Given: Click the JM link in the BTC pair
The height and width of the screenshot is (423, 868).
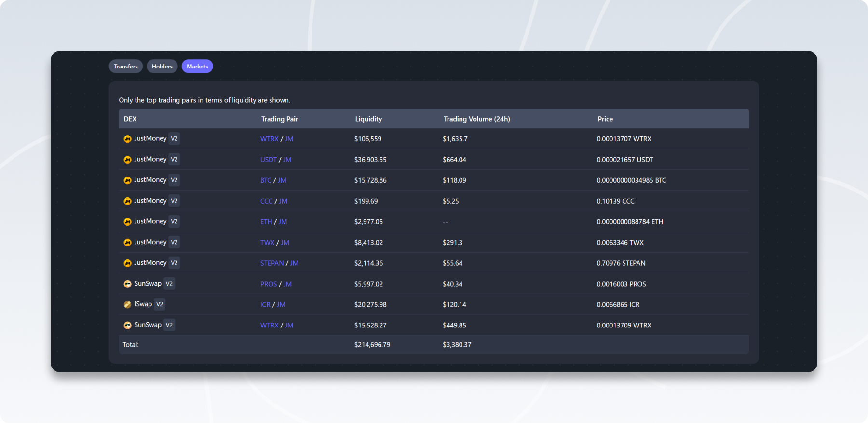Looking at the screenshot, I should [282, 180].
